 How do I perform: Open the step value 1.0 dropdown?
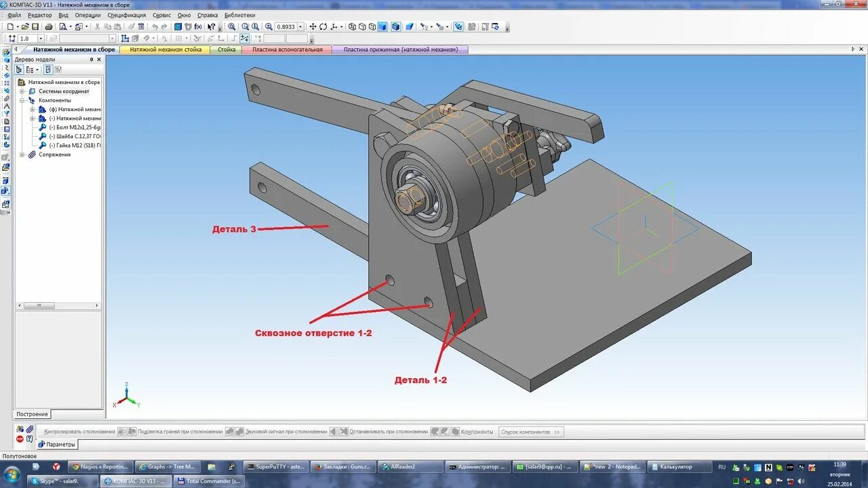point(41,39)
